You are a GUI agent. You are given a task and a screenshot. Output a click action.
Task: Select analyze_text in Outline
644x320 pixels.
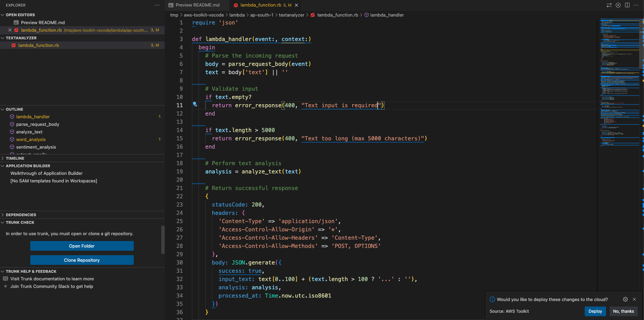pyautogui.click(x=29, y=132)
